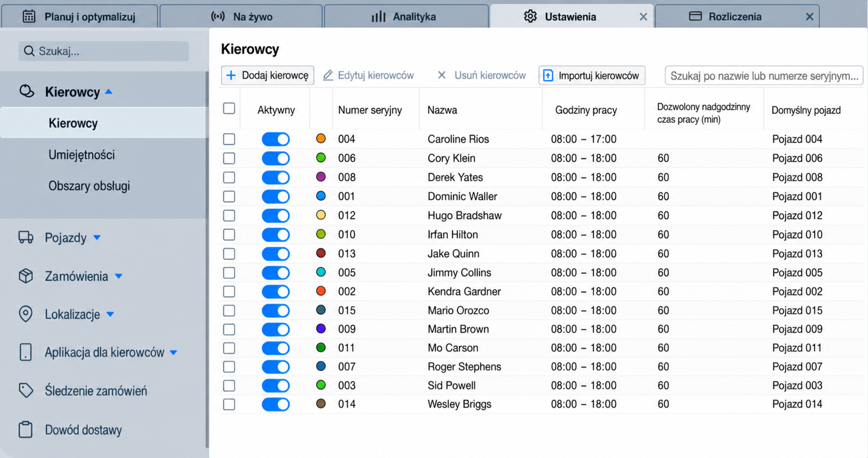Turn off the active switch for Wesley Briggs
868x458 pixels.
click(276, 404)
